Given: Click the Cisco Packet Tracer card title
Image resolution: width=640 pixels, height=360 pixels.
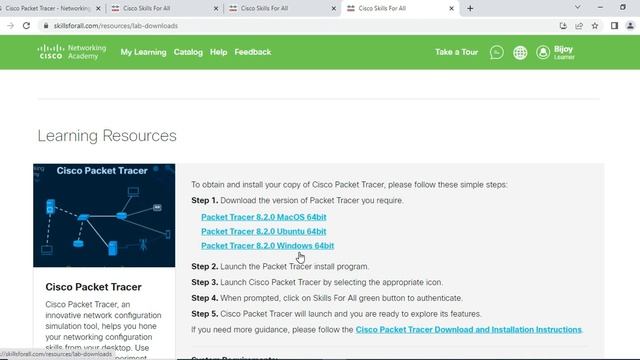Looking at the screenshot, I should (93, 287).
